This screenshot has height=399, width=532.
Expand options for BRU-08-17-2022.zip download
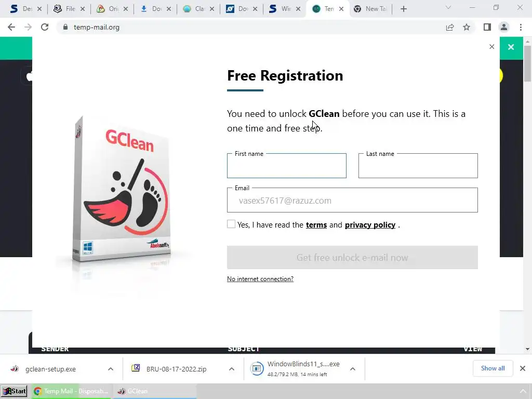[232, 369]
